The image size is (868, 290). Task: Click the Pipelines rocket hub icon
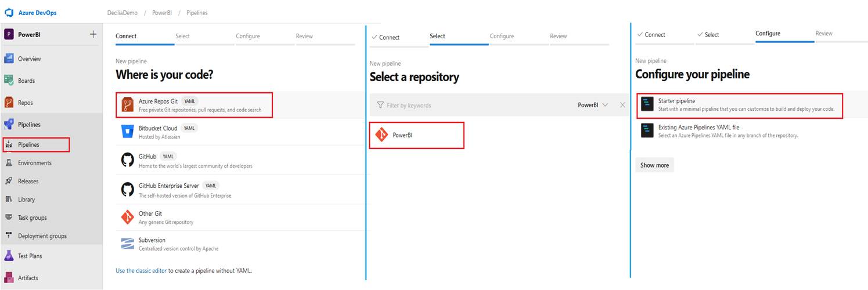point(9,125)
